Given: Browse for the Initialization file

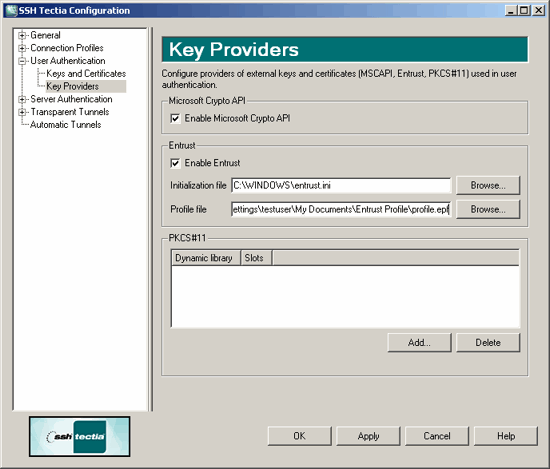Looking at the screenshot, I should [488, 185].
